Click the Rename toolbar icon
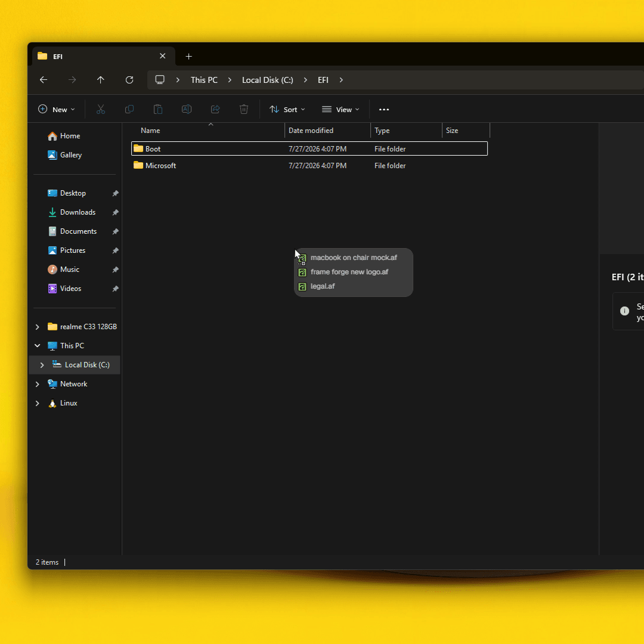Screen dimensions: 644x644 pyautogui.click(x=187, y=109)
